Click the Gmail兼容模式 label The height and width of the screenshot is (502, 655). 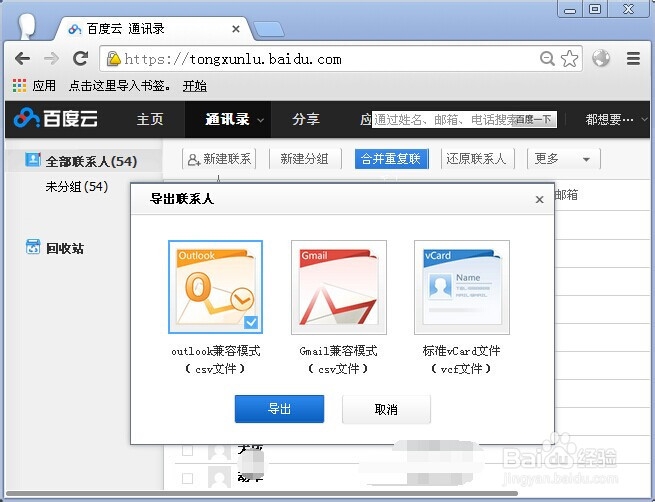(338, 350)
